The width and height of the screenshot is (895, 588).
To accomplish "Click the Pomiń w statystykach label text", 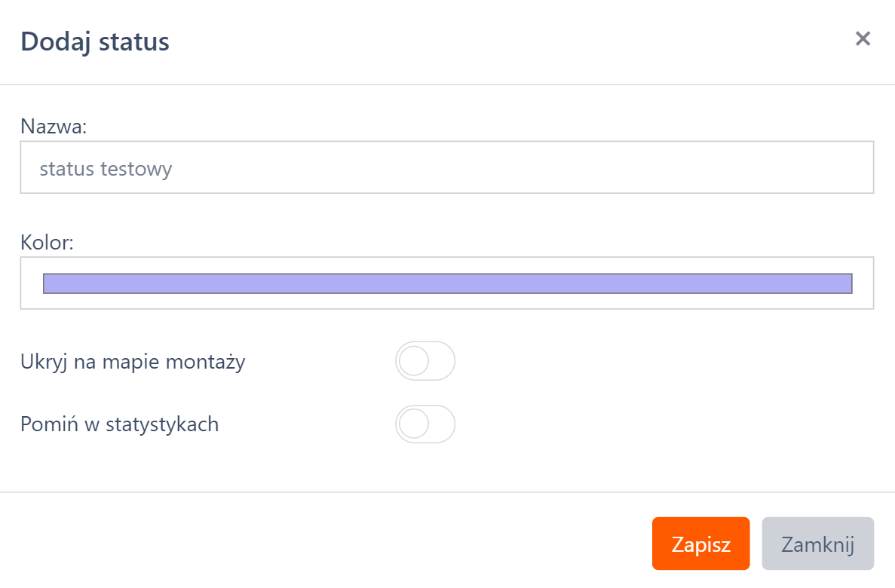I will pyautogui.click(x=119, y=424).
